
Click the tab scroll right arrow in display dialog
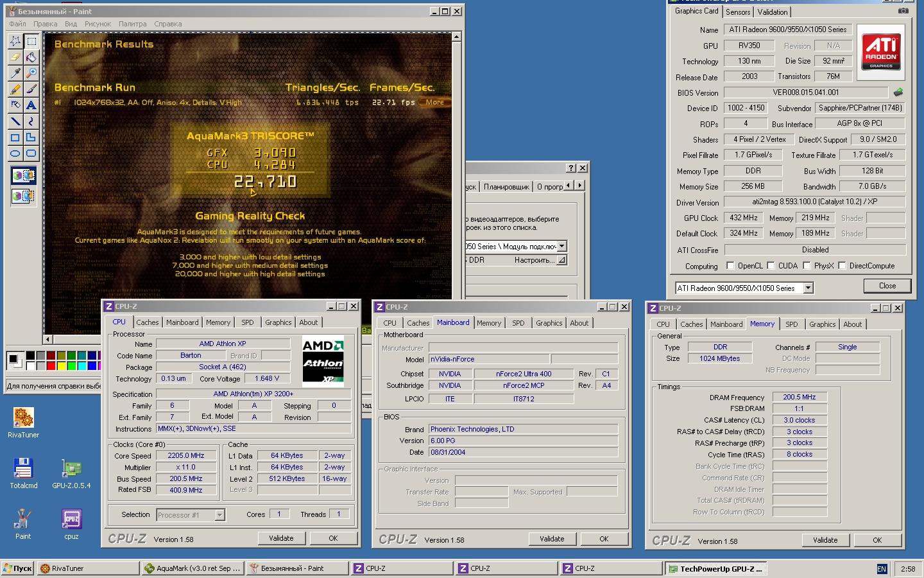[x=579, y=186]
